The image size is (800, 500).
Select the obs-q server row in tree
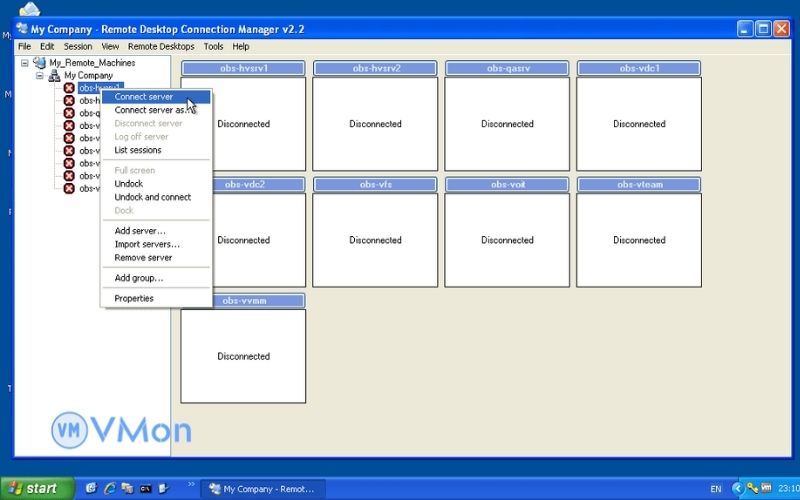tap(90, 113)
